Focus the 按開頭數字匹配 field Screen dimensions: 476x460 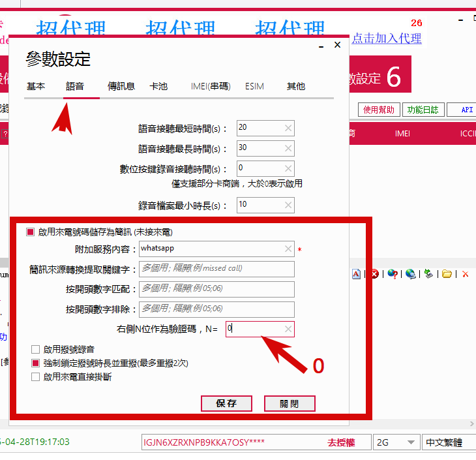(x=216, y=289)
